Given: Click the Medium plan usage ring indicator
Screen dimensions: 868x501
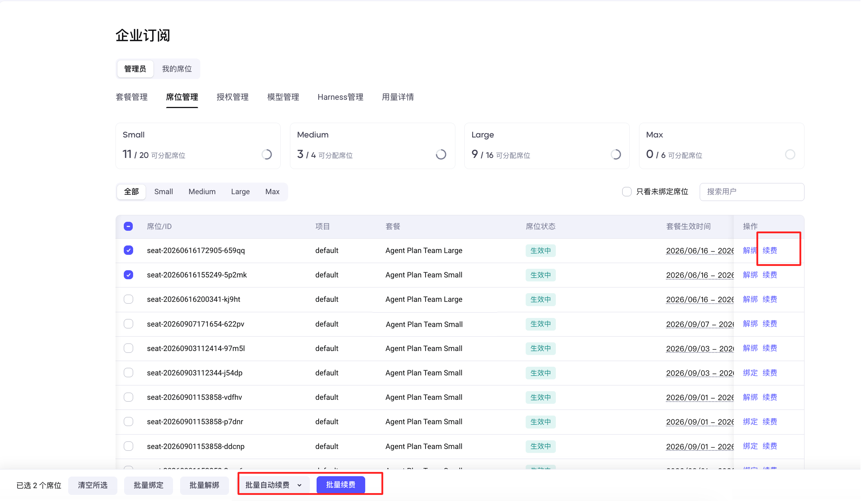Looking at the screenshot, I should click(441, 154).
